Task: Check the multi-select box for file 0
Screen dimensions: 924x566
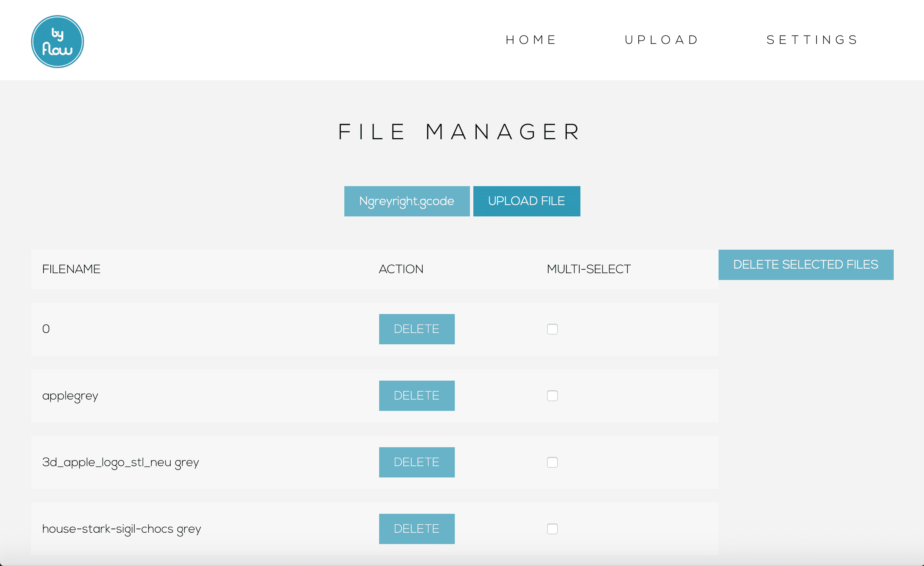Action: tap(552, 329)
